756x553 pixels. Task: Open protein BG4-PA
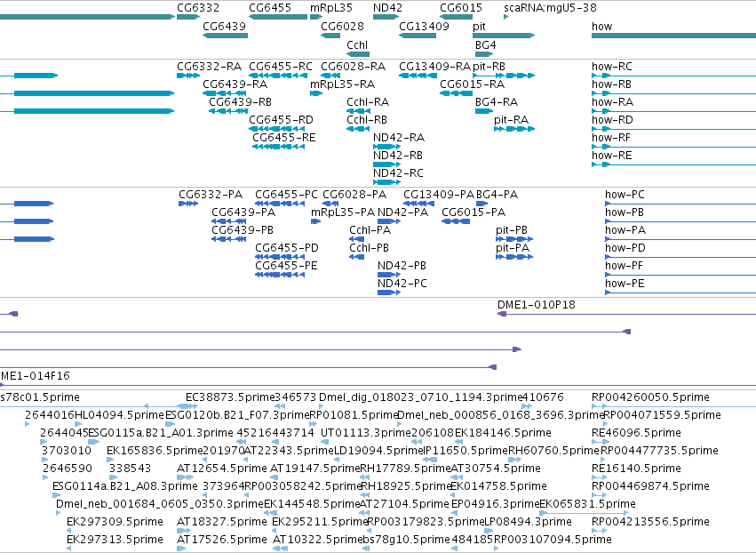click(x=497, y=195)
